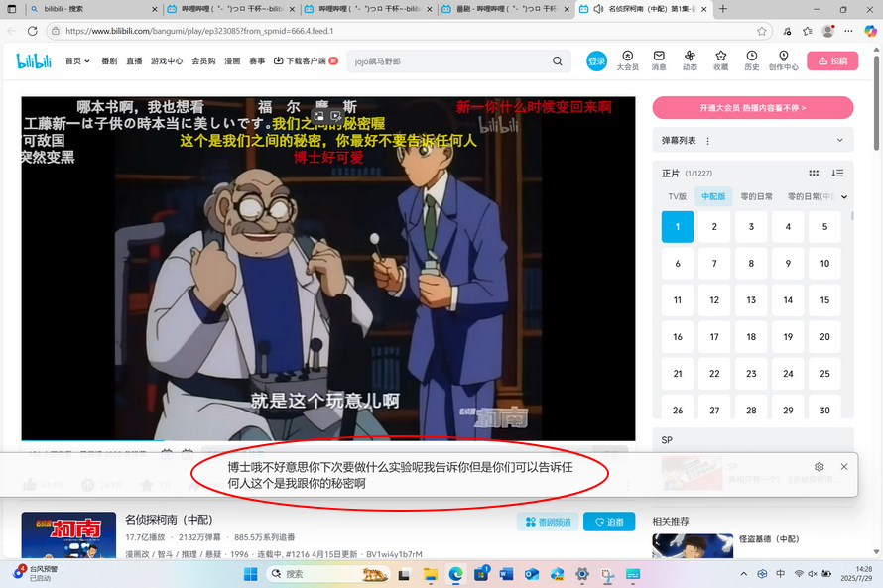Open 直播 in navigation bar

coord(134,60)
